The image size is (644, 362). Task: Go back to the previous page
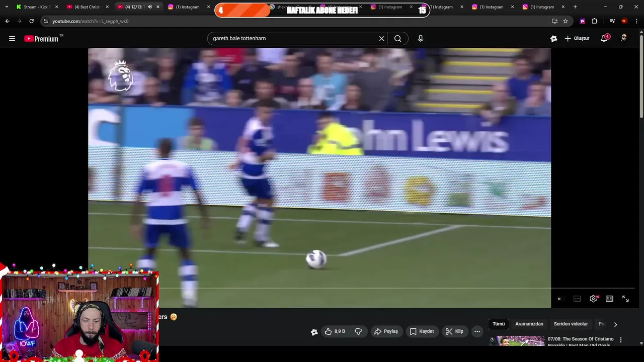pyautogui.click(x=7, y=21)
